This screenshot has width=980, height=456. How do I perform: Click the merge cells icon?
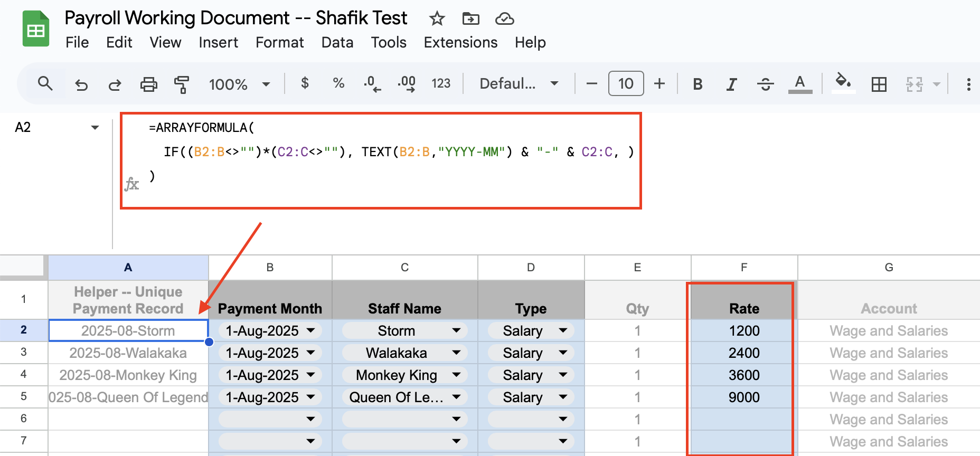(914, 84)
